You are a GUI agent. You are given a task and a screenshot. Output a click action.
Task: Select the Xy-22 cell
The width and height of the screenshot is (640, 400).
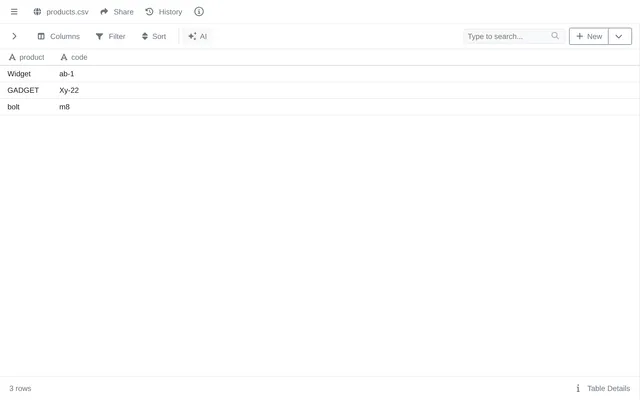[69, 90]
